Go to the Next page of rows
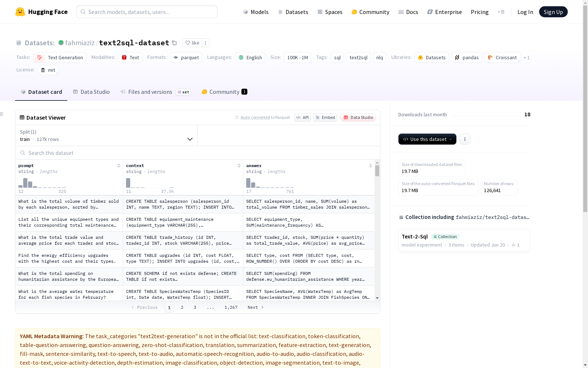 pyautogui.click(x=256, y=307)
